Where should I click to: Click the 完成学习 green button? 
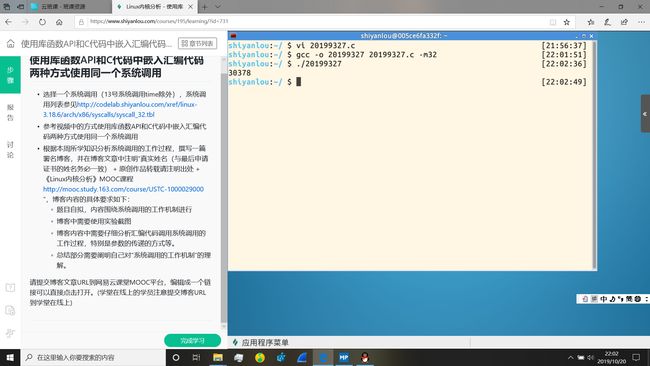click(192, 341)
